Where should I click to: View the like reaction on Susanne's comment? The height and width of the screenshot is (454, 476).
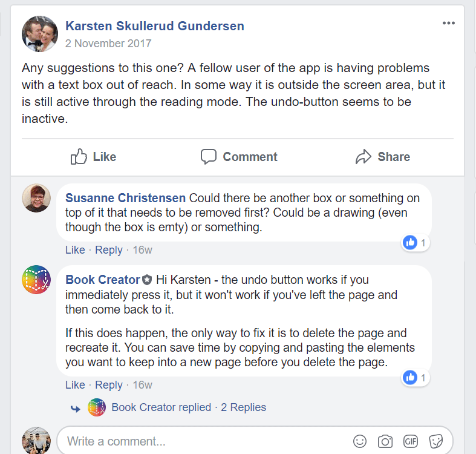(x=415, y=243)
